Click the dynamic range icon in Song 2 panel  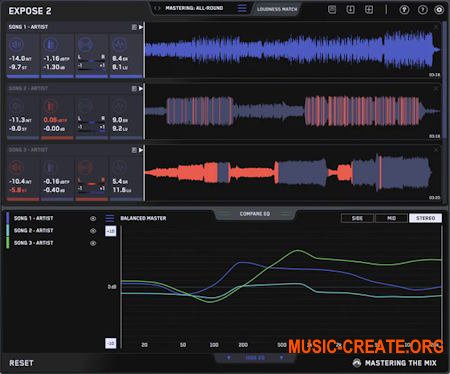pos(120,106)
